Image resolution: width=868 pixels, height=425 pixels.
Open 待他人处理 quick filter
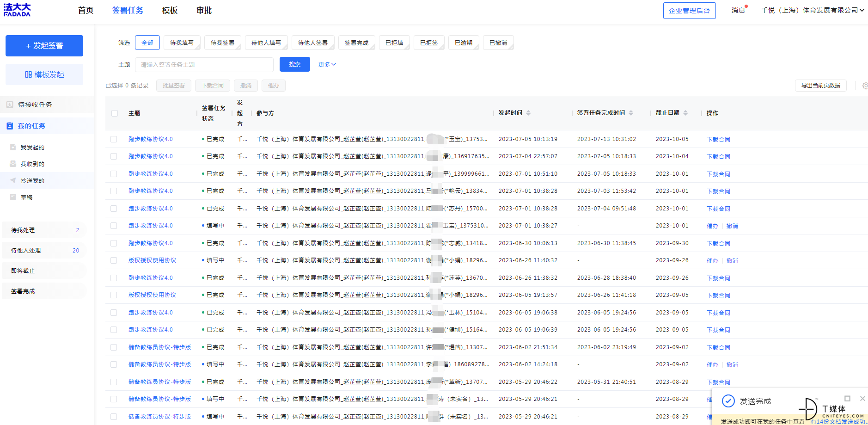(x=44, y=250)
